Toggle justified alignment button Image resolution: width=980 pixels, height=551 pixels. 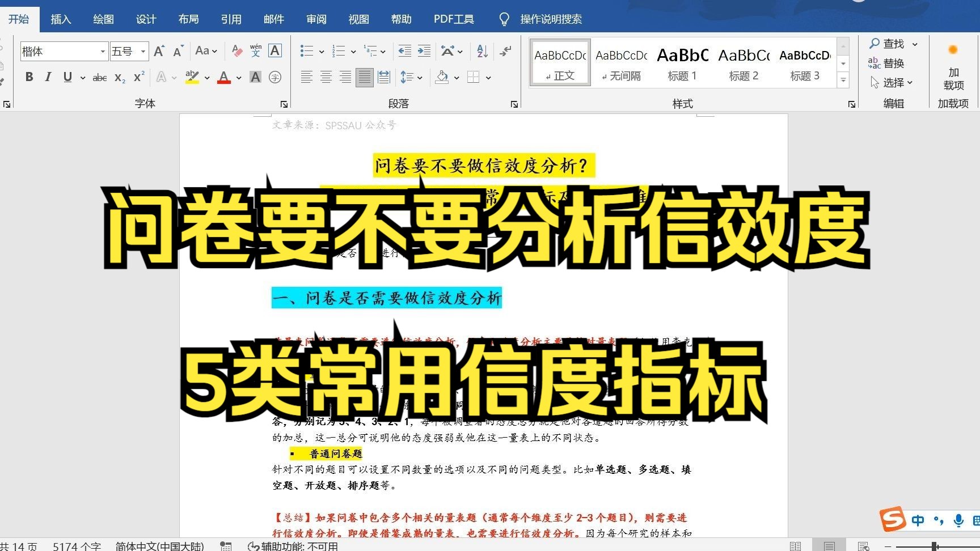[364, 77]
